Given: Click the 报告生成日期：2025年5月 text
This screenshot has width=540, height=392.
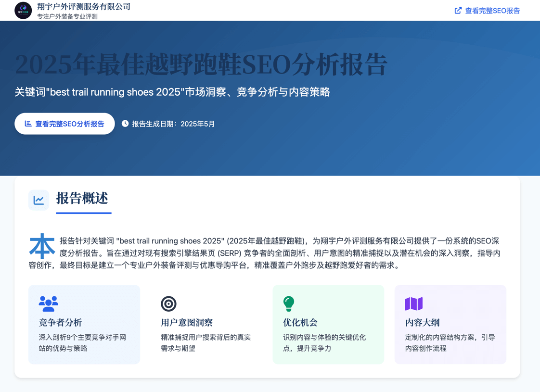Looking at the screenshot, I should coord(173,124).
